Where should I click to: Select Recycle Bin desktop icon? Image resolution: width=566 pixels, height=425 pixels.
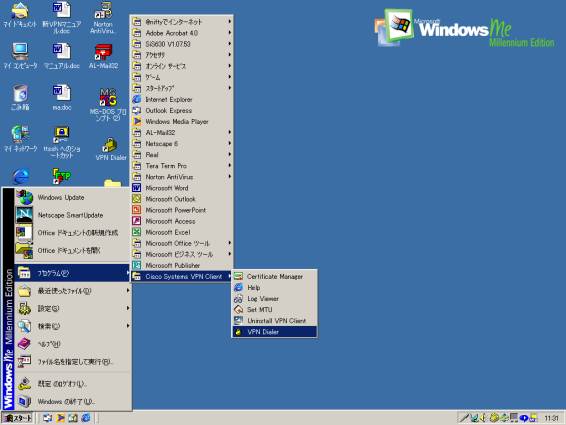(20, 97)
